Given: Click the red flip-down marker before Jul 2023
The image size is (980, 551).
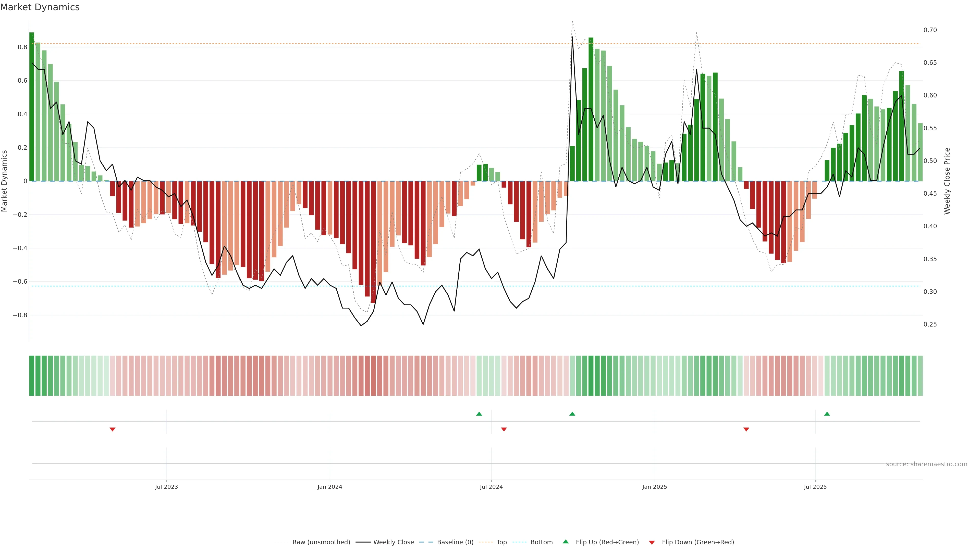Looking at the screenshot, I should (x=112, y=429).
